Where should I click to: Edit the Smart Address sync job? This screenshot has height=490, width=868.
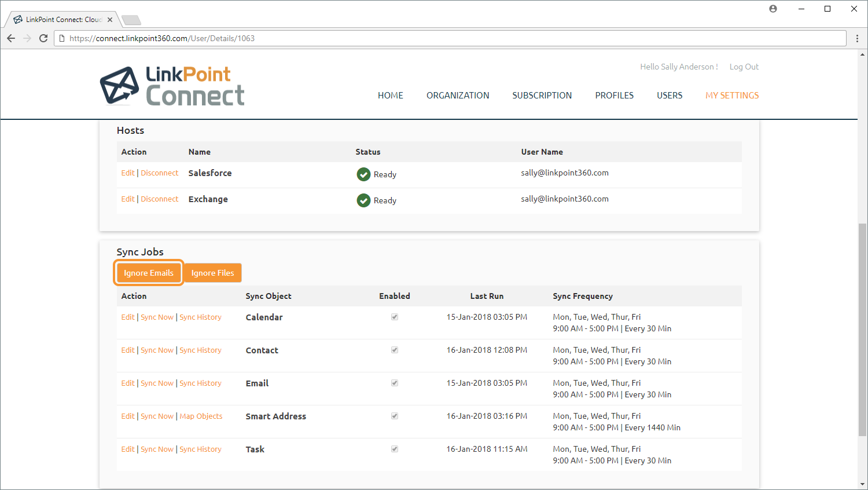128,416
